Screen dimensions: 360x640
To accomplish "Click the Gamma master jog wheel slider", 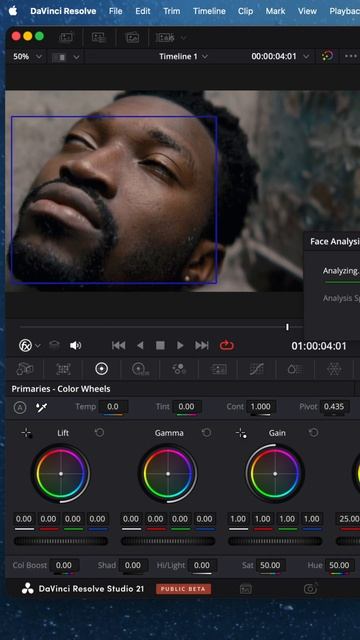I will pos(168,541).
